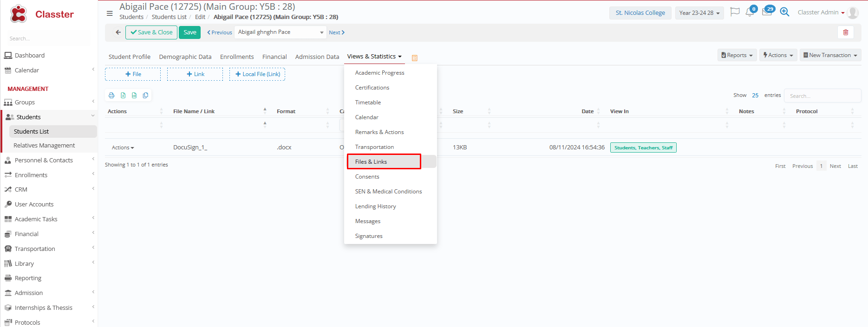Click the add Local File (Link) button
The height and width of the screenshot is (327, 868).
point(257,74)
